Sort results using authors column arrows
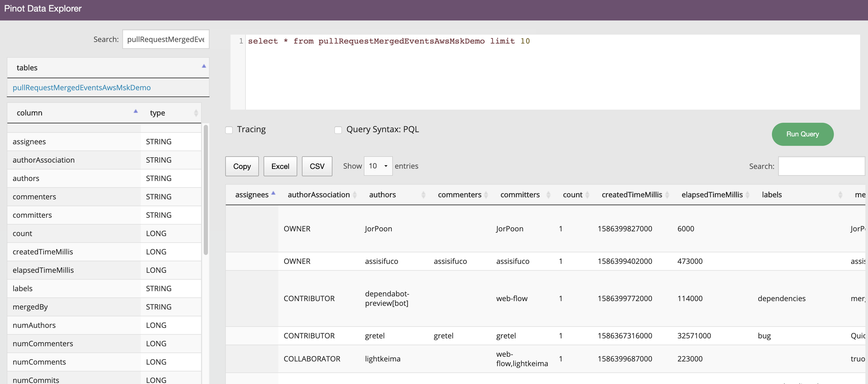 tap(423, 195)
